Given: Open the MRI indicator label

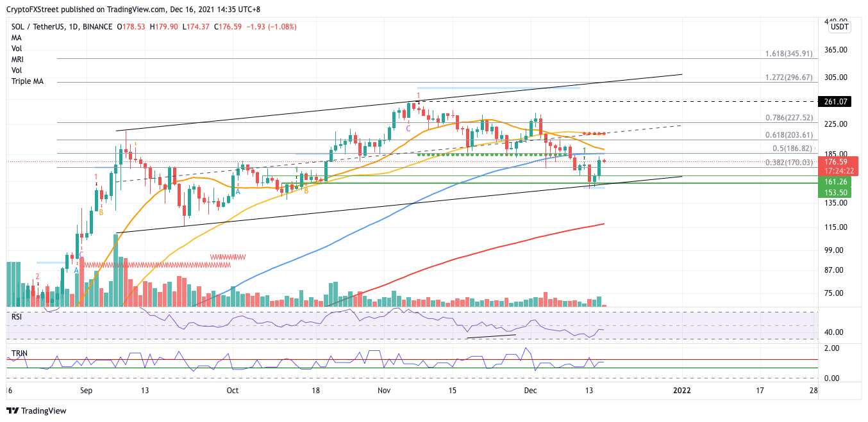Looking at the screenshot, I should click(x=17, y=60).
